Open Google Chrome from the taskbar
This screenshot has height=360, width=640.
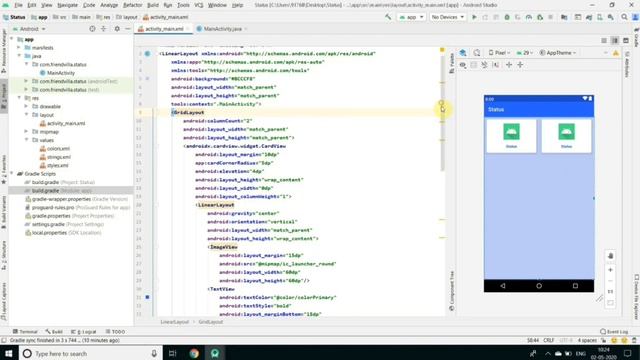pyautogui.click(x=194, y=353)
